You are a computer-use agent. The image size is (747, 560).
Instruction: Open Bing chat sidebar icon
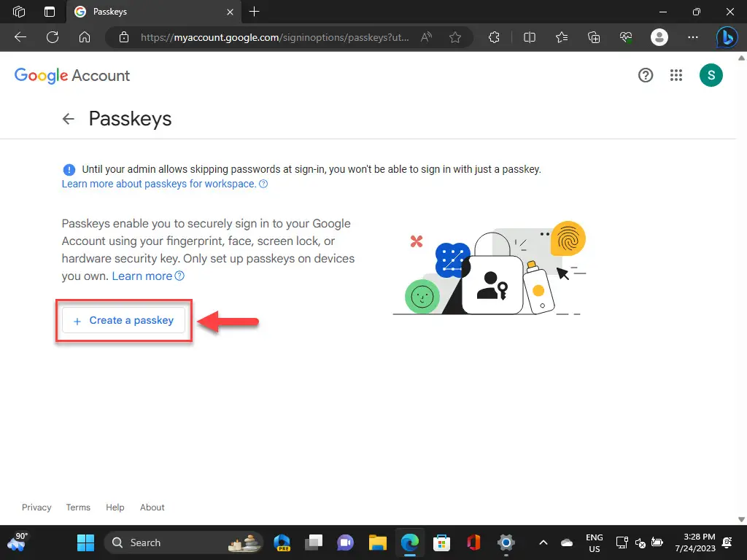727,37
